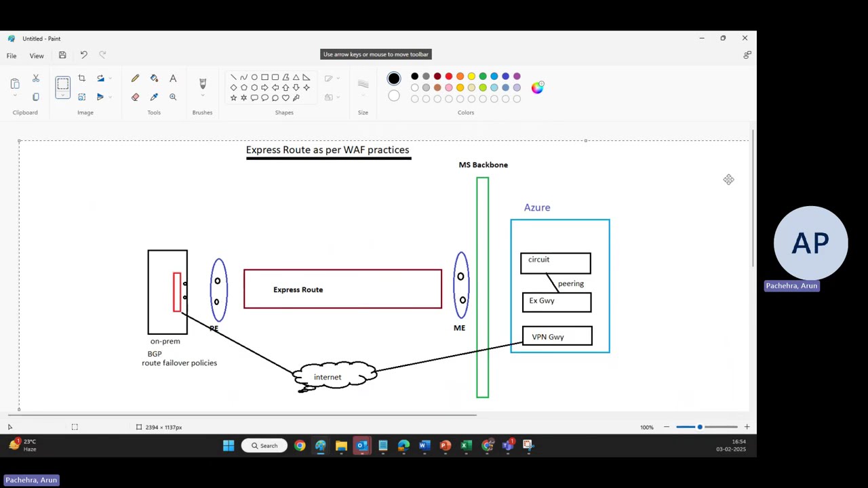Pick the purple color swatch
This screenshot has height=488, width=868.
(x=517, y=76)
